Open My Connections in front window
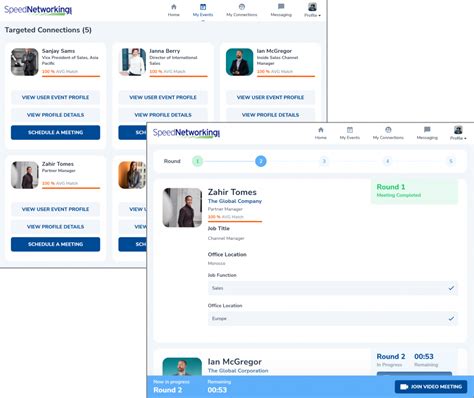 click(x=388, y=133)
